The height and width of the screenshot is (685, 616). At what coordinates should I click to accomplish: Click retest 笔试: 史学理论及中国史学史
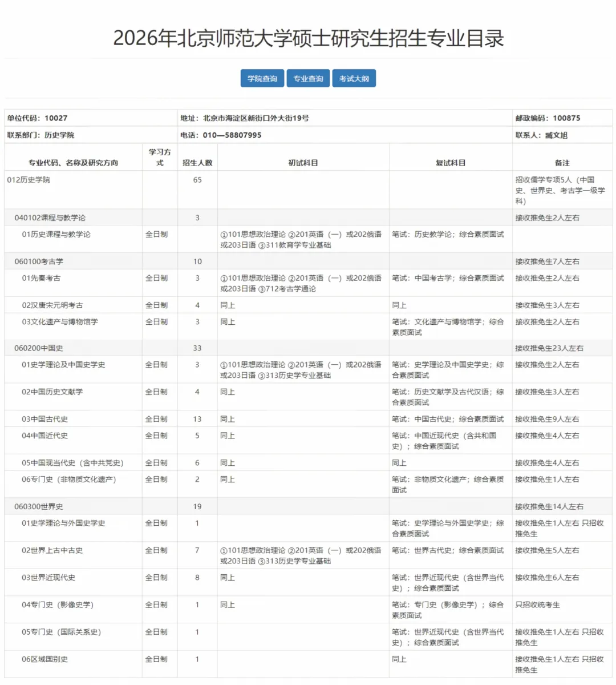coord(448,370)
